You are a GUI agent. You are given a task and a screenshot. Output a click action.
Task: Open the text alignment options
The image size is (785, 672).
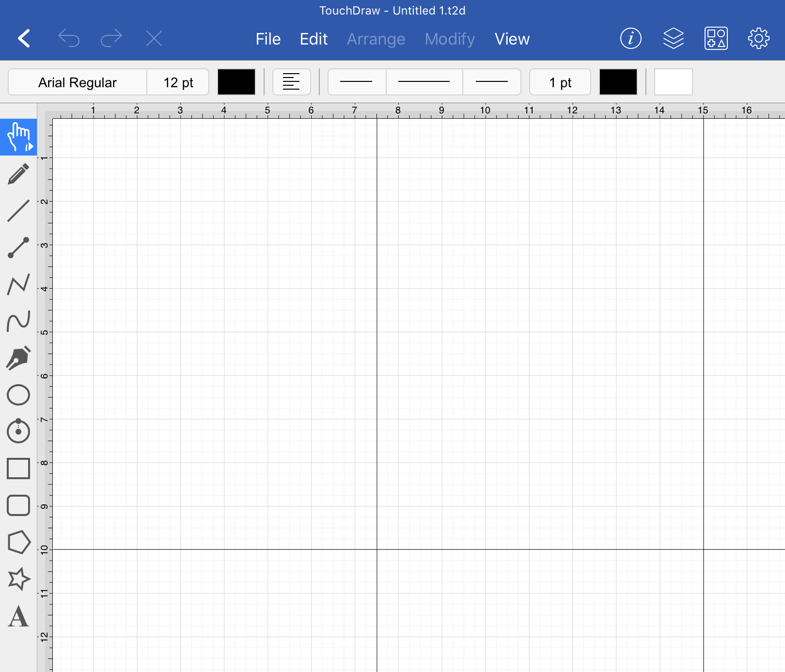click(291, 82)
